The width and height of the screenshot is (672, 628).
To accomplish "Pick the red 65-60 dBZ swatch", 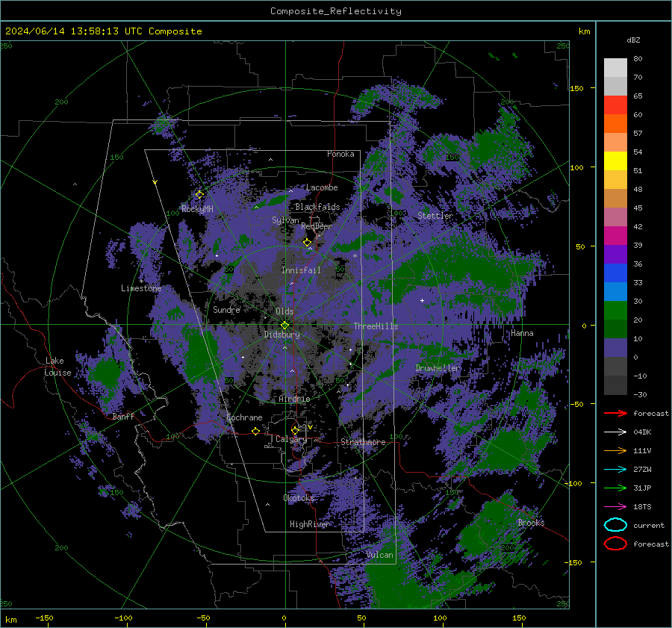I will coord(615,105).
